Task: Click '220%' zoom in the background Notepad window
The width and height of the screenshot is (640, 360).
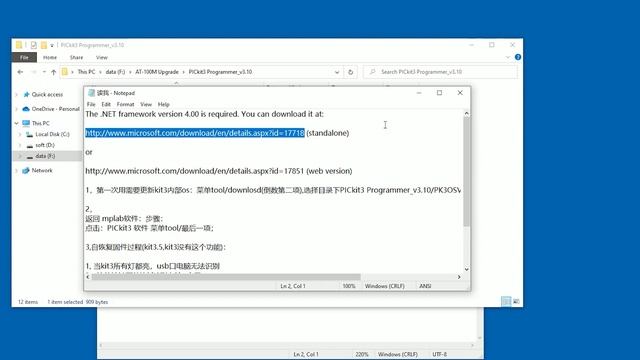Action: click(362, 354)
